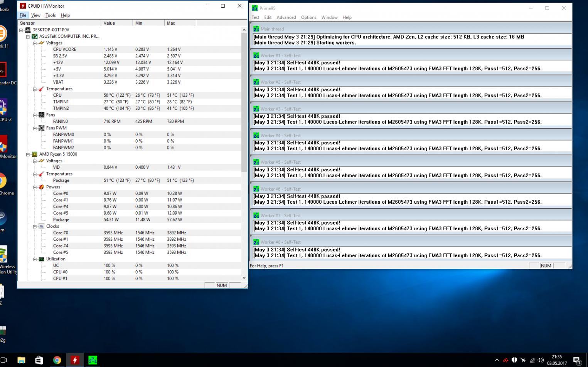Select the FANIN0 row
Screen dimensions: 588x367
coord(129,121)
